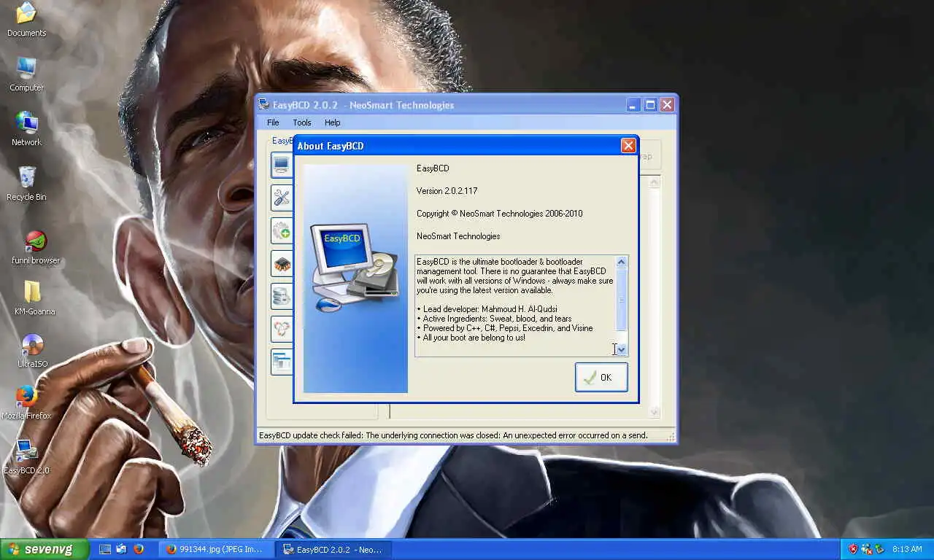934x560 pixels.
Task: Open the Help menu in EasyBCD
Action: click(x=333, y=122)
